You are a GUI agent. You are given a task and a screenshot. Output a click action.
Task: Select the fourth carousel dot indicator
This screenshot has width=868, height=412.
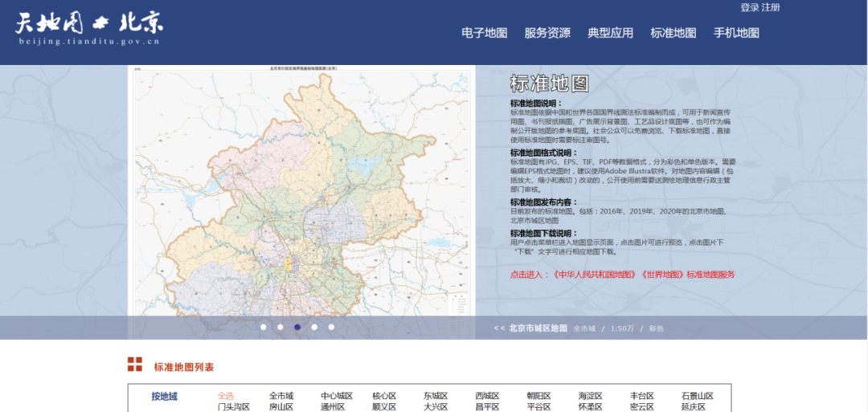(x=314, y=327)
